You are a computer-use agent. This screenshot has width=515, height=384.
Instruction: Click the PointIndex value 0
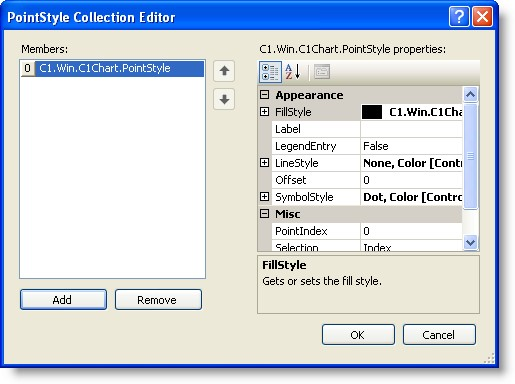click(x=411, y=231)
